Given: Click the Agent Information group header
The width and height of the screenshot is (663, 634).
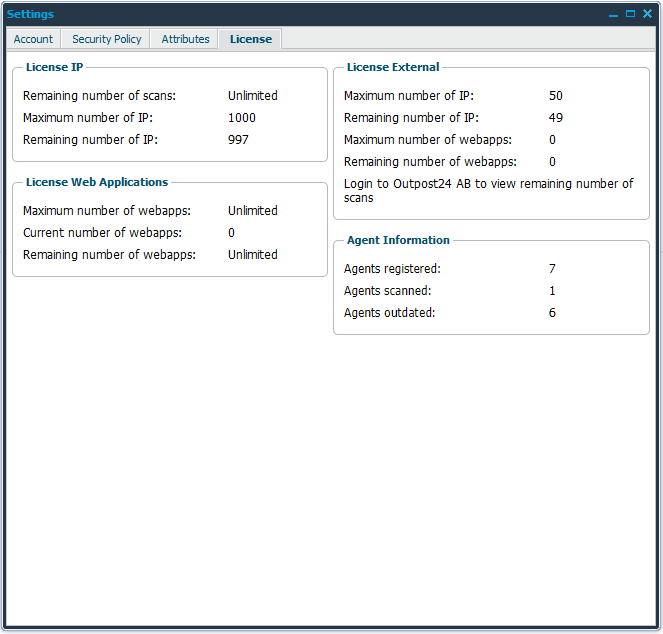Looking at the screenshot, I should coord(398,240).
